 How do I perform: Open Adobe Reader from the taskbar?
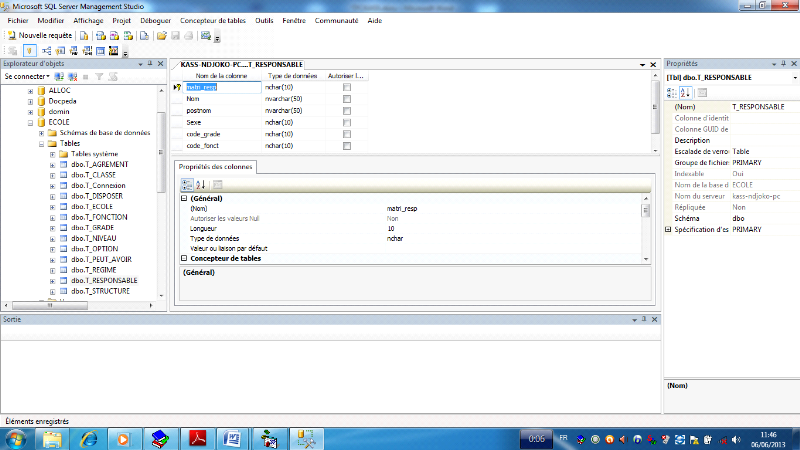198,438
